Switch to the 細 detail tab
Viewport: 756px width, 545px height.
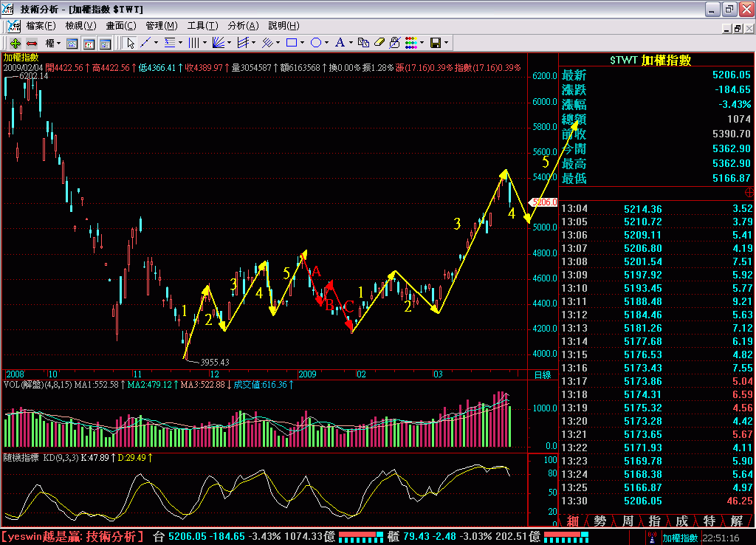tap(573, 521)
